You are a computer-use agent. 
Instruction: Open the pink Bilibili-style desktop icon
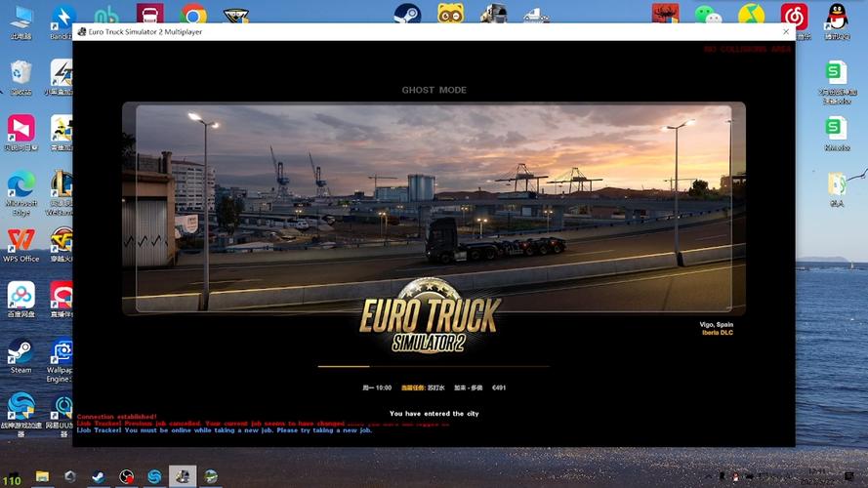[x=21, y=133]
